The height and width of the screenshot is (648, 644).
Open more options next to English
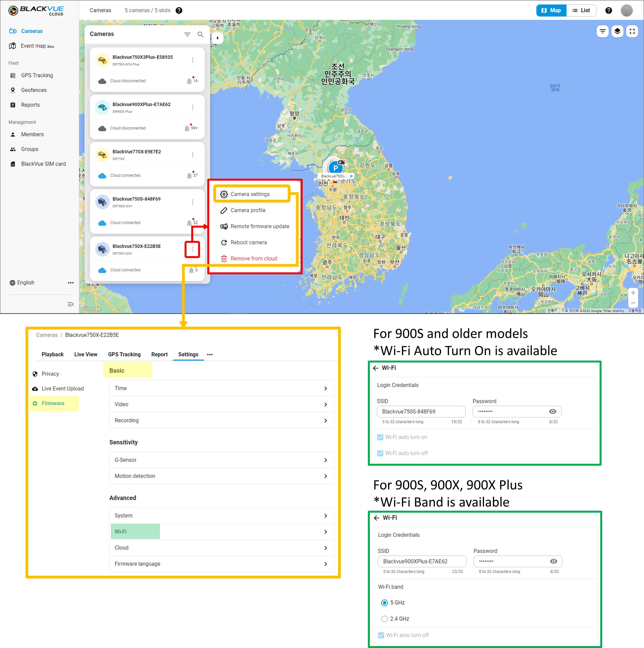click(71, 283)
